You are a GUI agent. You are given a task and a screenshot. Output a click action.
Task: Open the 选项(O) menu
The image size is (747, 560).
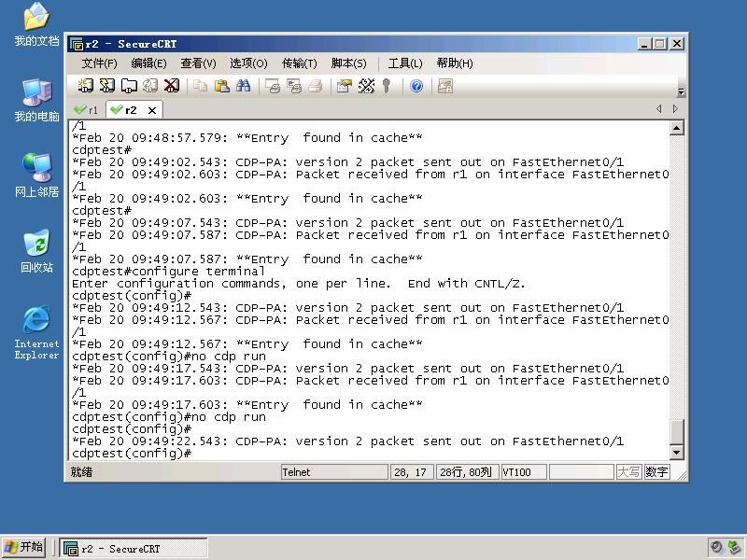pyautogui.click(x=248, y=63)
